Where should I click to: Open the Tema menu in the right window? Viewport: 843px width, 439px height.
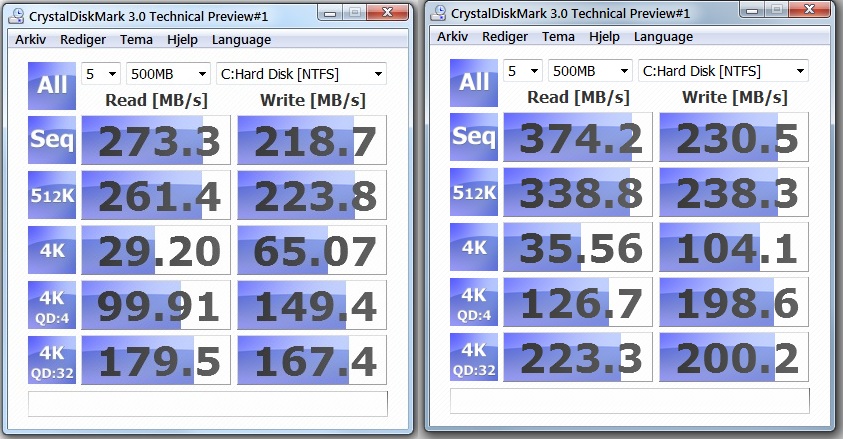(558, 37)
